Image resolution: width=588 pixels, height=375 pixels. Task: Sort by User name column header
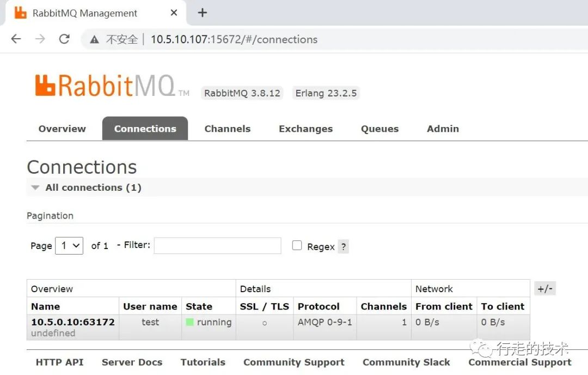[150, 306]
